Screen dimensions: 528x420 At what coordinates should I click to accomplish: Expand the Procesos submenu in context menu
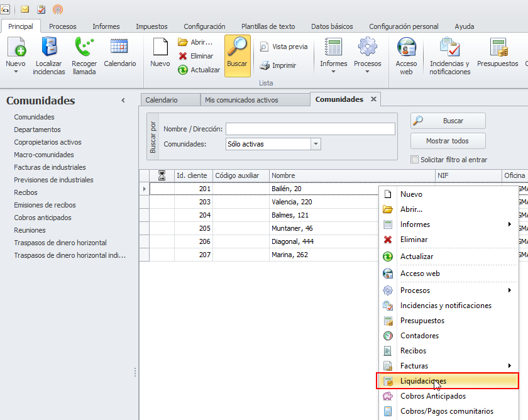coord(448,290)
